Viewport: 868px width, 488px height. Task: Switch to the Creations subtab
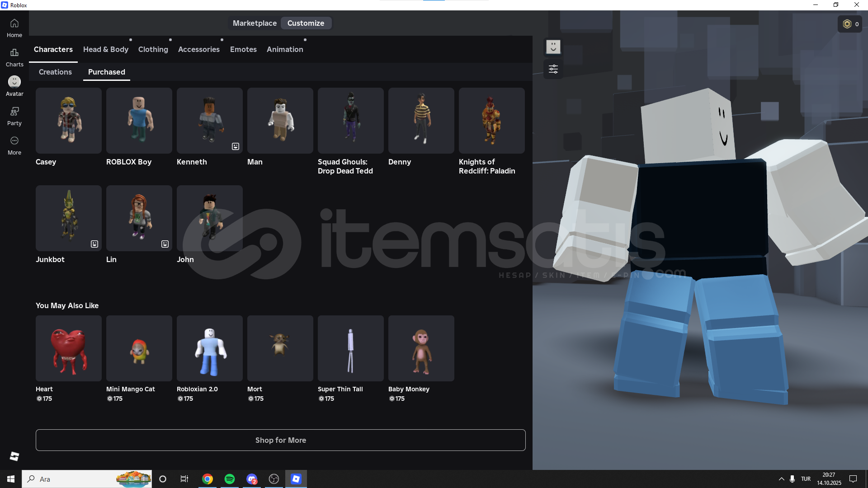click(55, 72)
